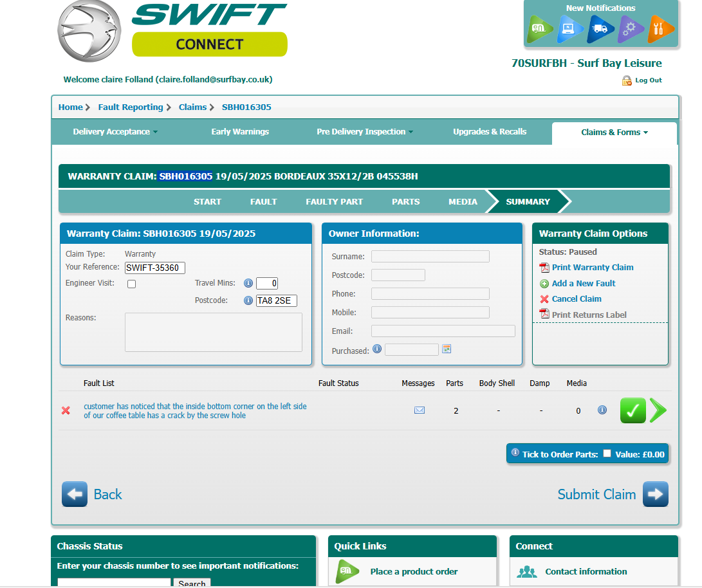Click the Your Reference input field

(x=155, y=268)
